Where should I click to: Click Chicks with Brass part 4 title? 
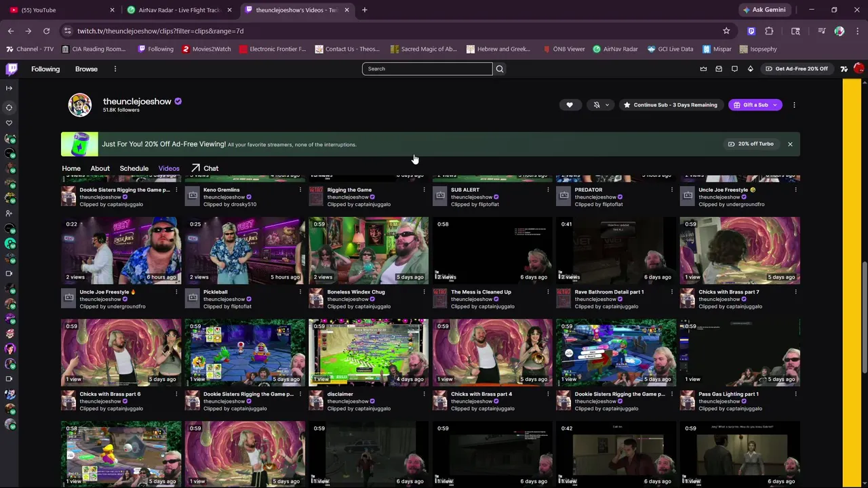pyautogui.click(x=481, y=394)
